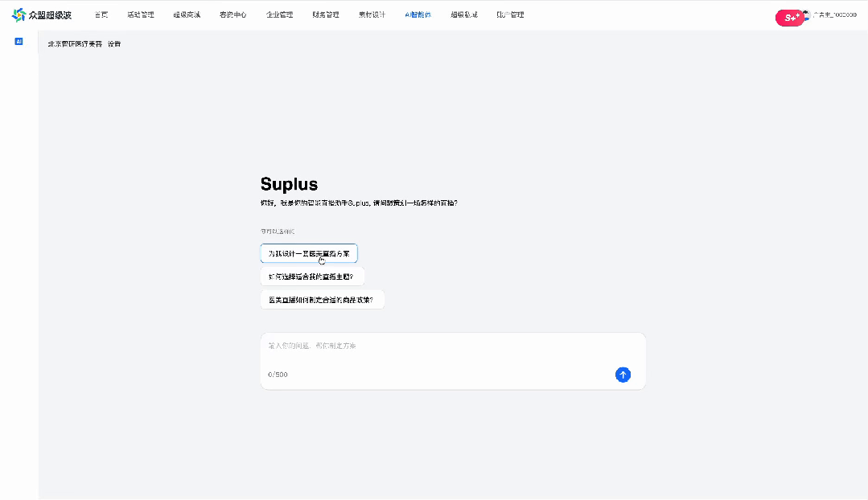
Task: Click the 众盟超级波 logo icon
Action: tap(19, 15)
